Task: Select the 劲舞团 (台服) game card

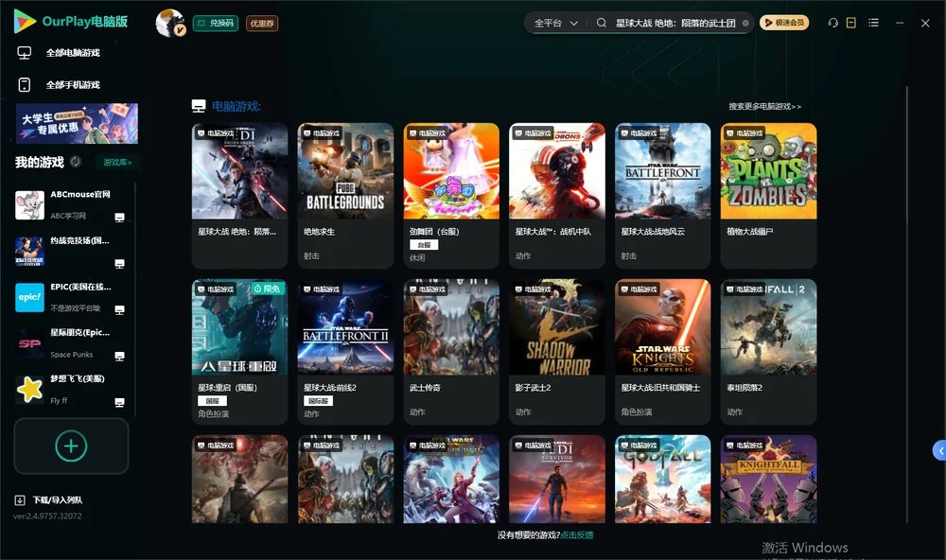Action: tap(451, 196)
